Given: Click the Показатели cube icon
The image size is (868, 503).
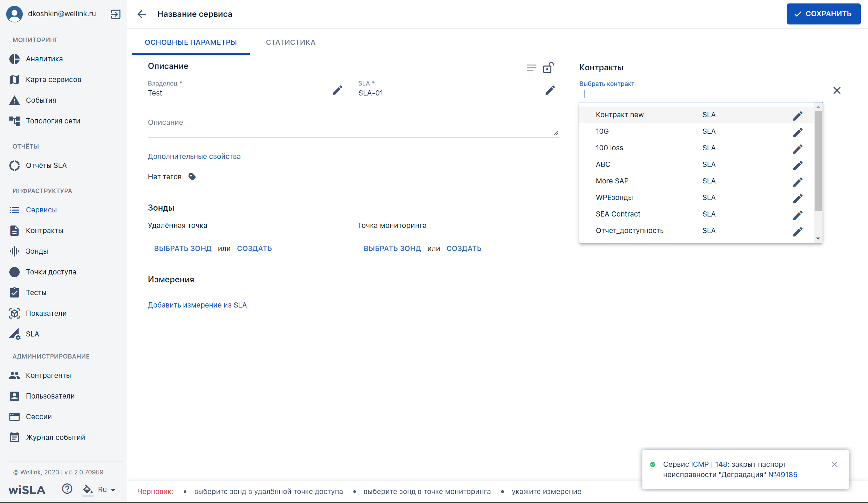Looking at the screenshot, I should point(14,313).
